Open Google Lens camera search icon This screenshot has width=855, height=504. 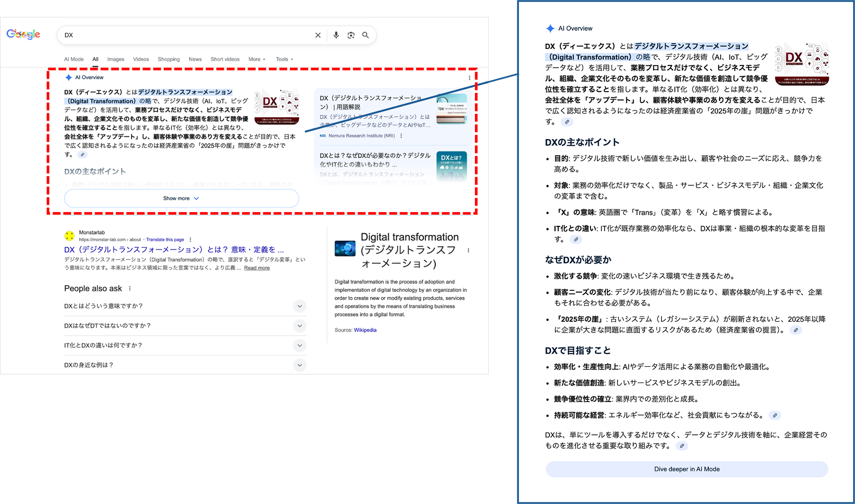point(351,35)
